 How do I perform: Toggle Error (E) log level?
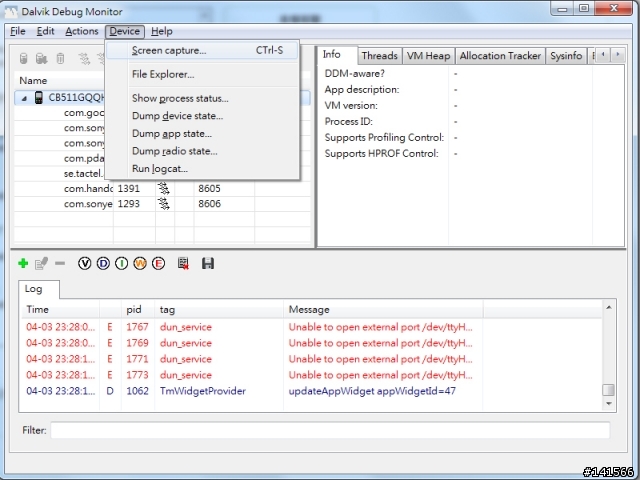158,264
